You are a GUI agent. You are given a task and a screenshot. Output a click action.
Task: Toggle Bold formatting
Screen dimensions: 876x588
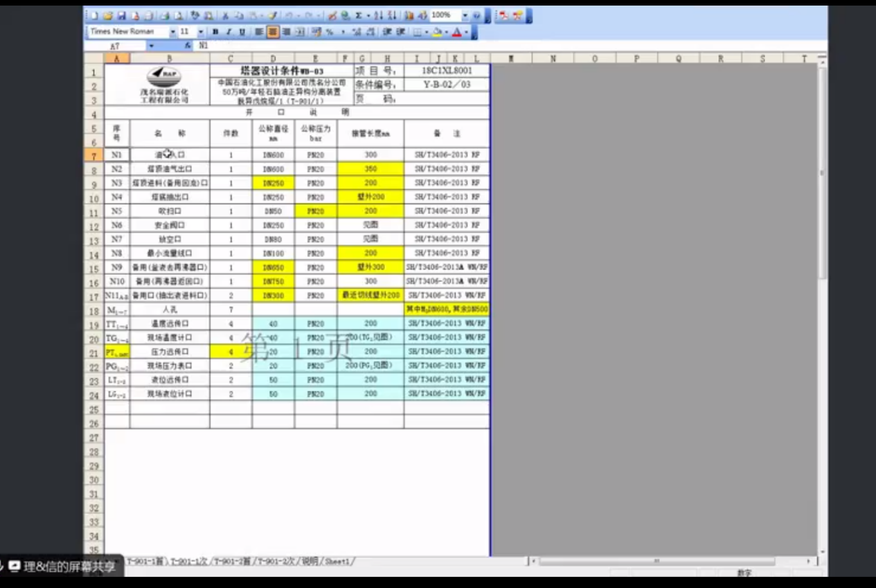(x=215, y=32)
